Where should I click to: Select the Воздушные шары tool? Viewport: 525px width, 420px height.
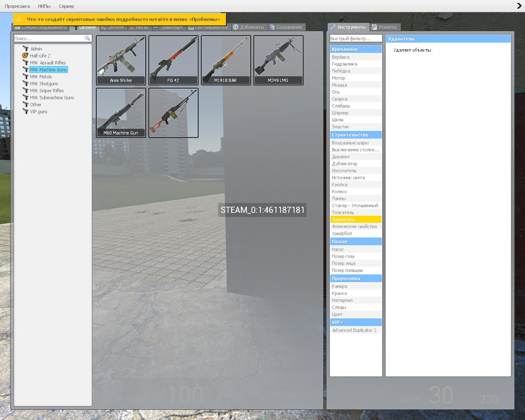(x=356, y=143)
